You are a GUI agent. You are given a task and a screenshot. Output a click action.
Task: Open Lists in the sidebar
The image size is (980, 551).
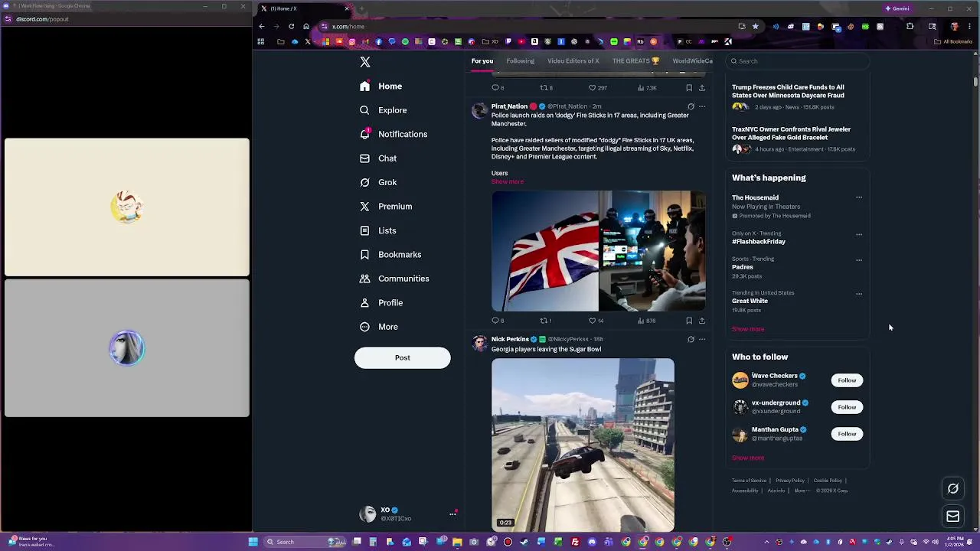pos(377,230)
